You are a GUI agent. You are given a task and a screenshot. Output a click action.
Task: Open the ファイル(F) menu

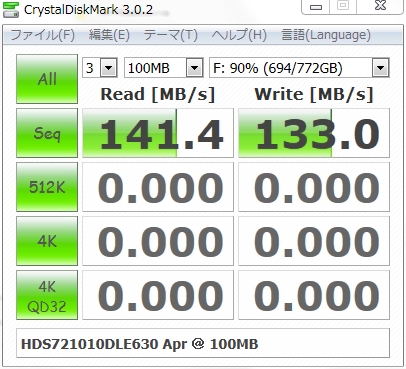point(43,35)
